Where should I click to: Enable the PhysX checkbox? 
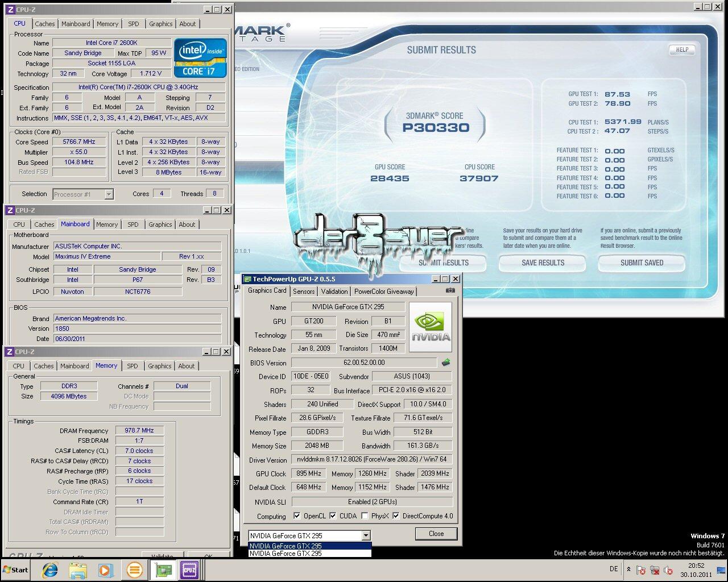[x=365, y=516]
